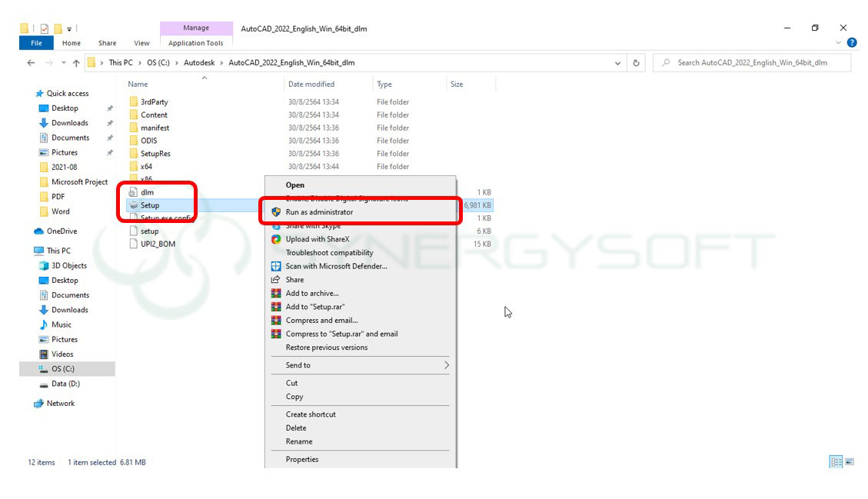Screen dimensions: 868x499
Task: Select the 'Run as administrator' shield icon
Action: [277, 212]
